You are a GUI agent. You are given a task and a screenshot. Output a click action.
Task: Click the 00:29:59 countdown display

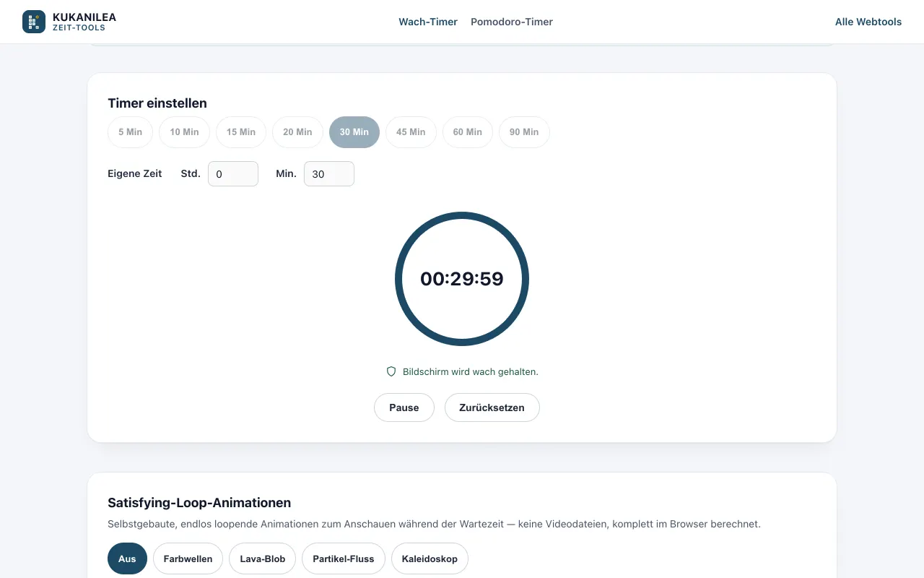(462, 279)
